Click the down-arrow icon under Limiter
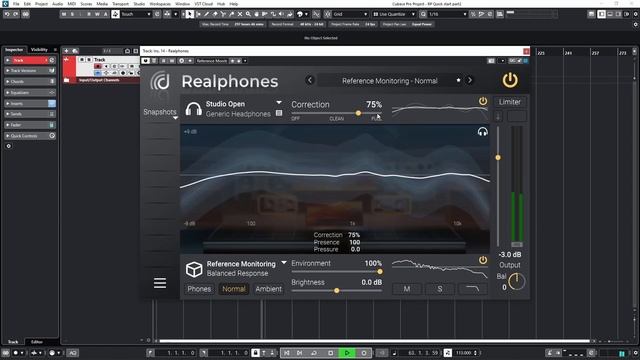The width and height of the screenshot is (640, 360). [498, 117]
